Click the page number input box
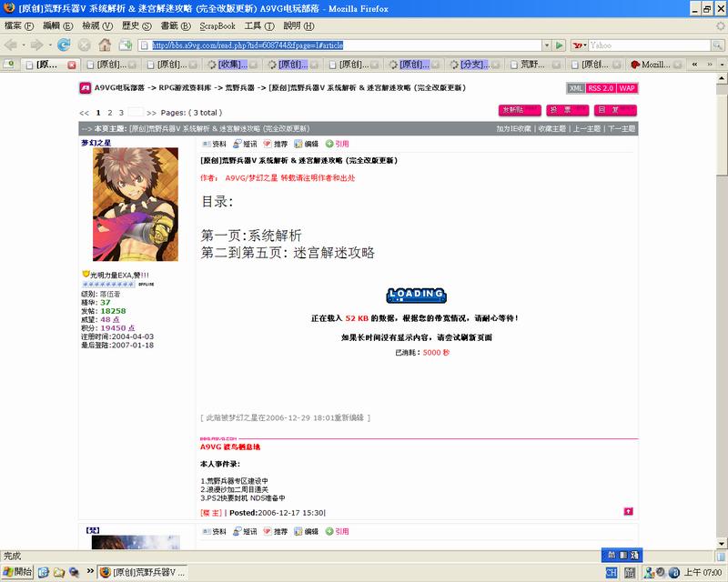728x582 pixels. point(136,112)
